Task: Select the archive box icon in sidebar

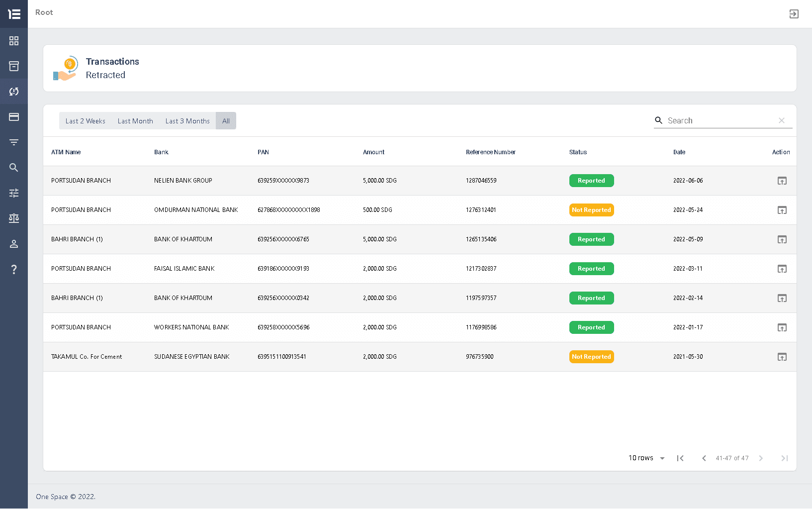Action: tap(13, 66)
